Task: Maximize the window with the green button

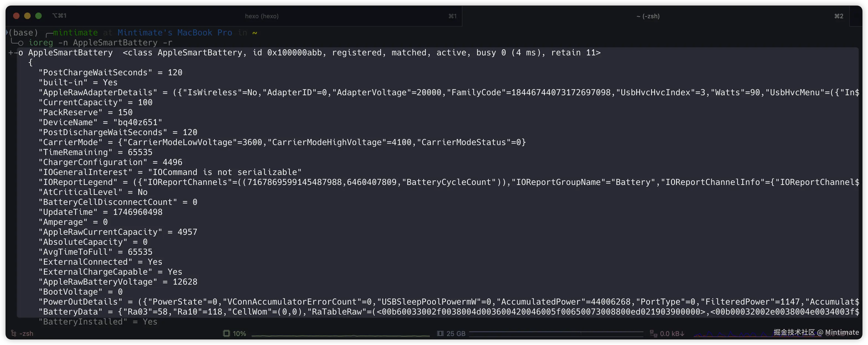Action: (38, 16)
